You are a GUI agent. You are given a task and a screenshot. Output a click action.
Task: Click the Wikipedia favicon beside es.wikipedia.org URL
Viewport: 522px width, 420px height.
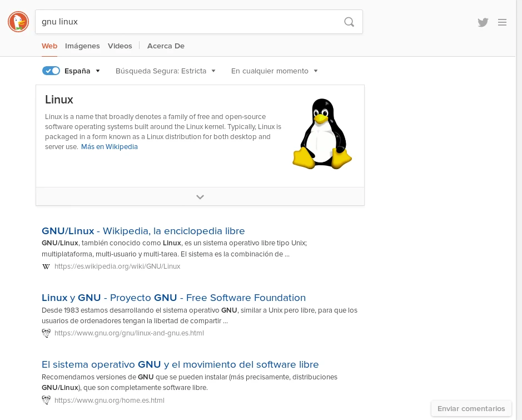pos(46,266)
